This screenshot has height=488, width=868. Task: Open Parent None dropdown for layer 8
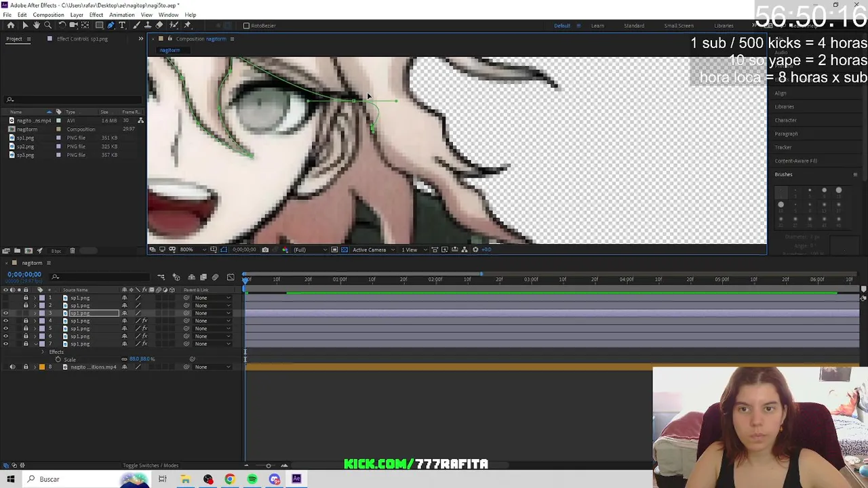212,367
